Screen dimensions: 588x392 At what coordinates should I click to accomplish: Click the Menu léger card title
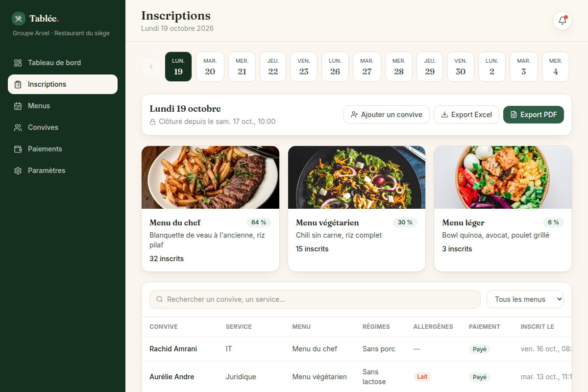pos(463,222)
